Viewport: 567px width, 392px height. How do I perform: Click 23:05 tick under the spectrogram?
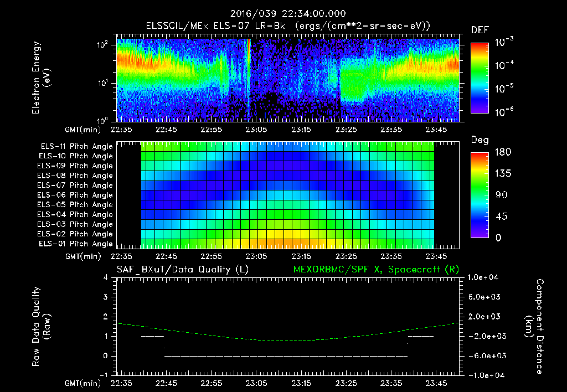coord(256,130)
